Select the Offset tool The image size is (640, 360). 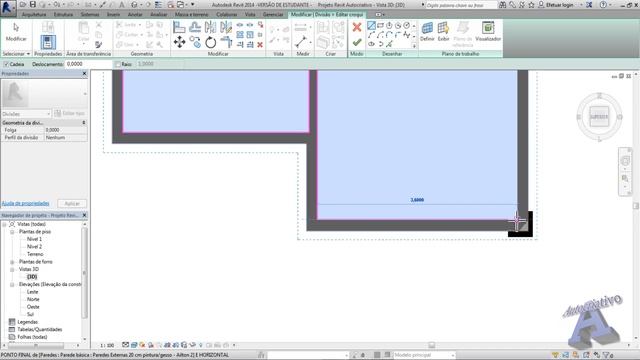tap(195, 27)
